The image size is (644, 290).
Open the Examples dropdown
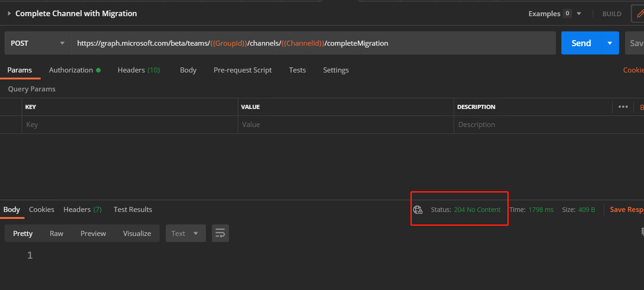(x=578, y=13)
